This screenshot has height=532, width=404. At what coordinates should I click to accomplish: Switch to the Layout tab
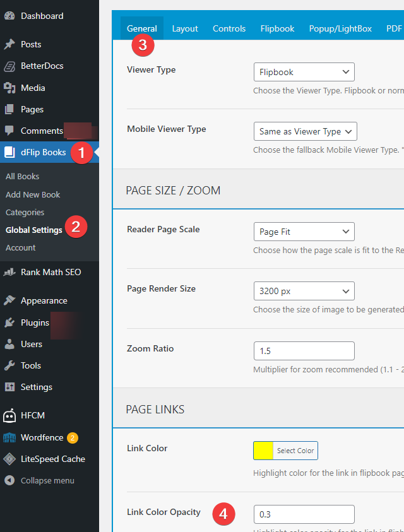(185, 28)
